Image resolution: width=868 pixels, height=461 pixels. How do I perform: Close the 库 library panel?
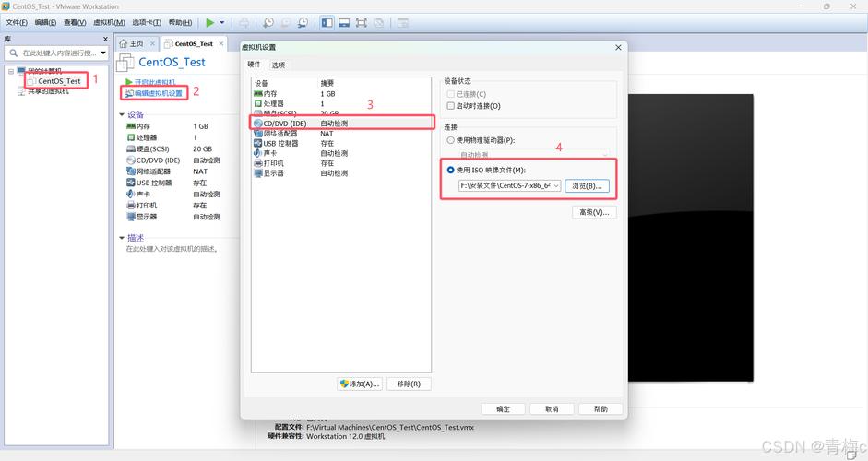pos(105,40)
